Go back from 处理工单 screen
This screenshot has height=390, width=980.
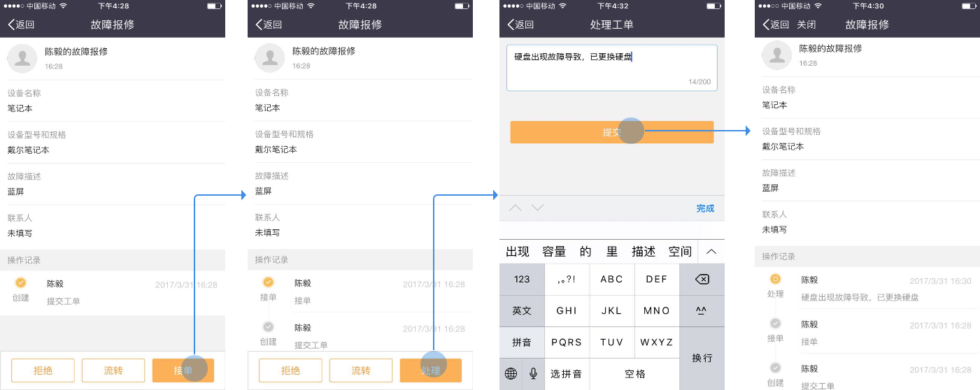pyautogui.click(x=520, y=24)
